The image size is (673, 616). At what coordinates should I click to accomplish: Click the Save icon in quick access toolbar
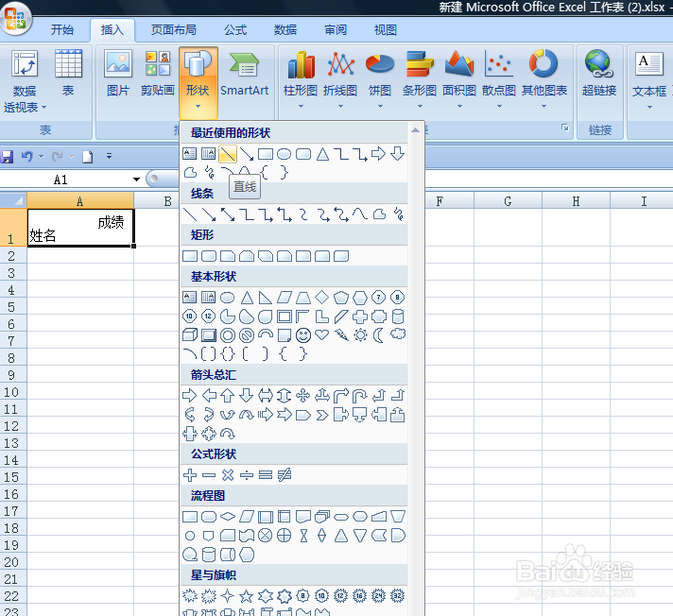tap(7, 157)
